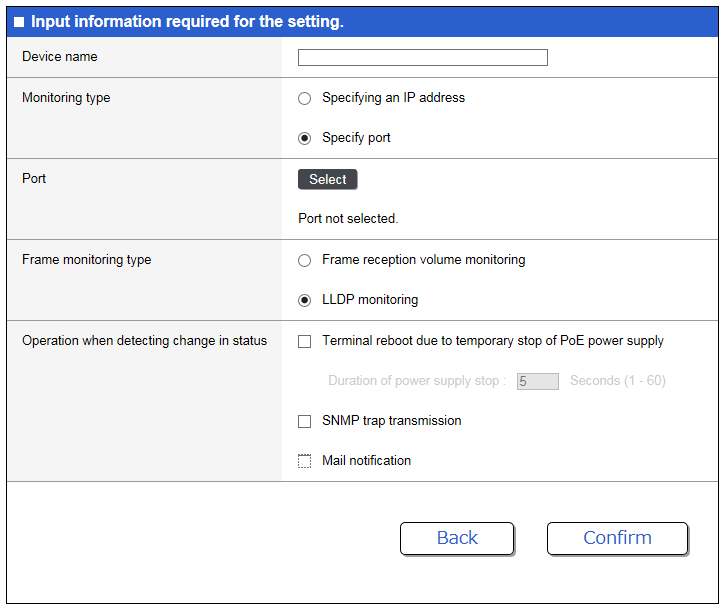
Task: Toggle the SNMP trap transmission checkbox
Action: coord(305,421)
